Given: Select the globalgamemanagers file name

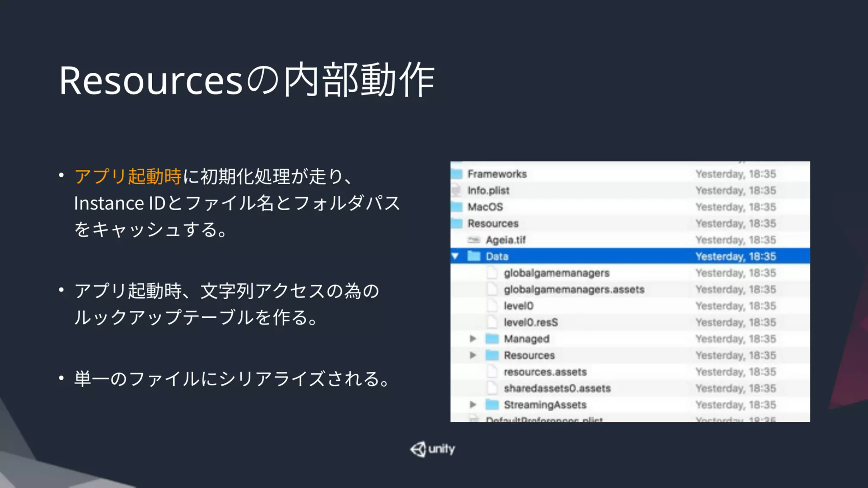Looking at the screenshot, I should (556, 273).
